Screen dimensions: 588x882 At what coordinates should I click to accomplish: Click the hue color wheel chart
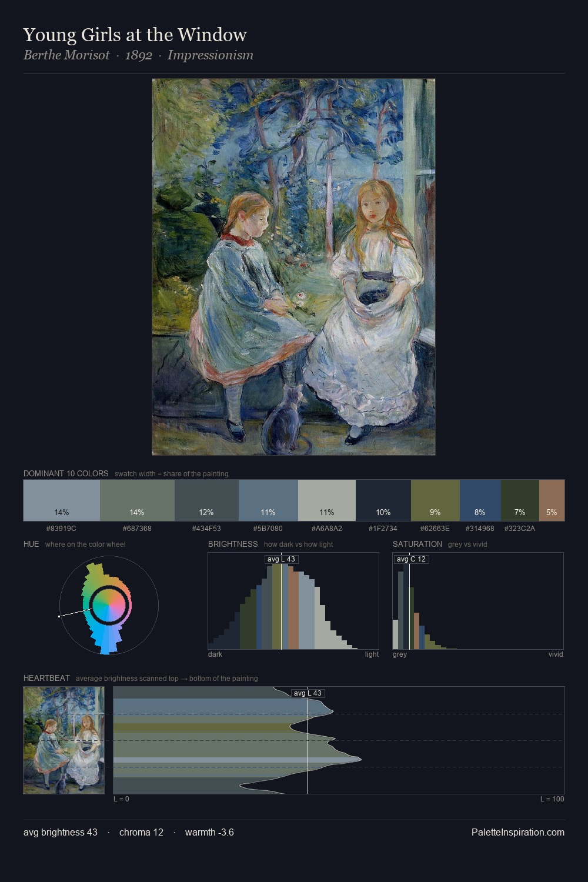109,606
